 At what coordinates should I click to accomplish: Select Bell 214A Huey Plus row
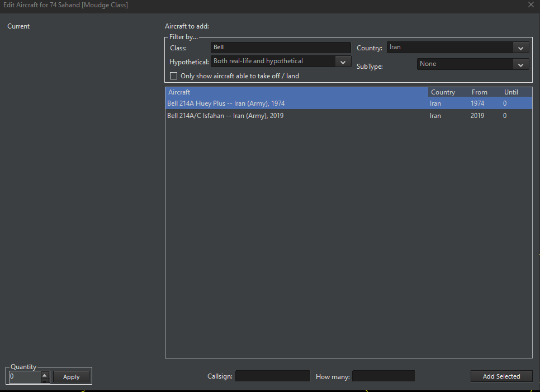coord(348,103)
